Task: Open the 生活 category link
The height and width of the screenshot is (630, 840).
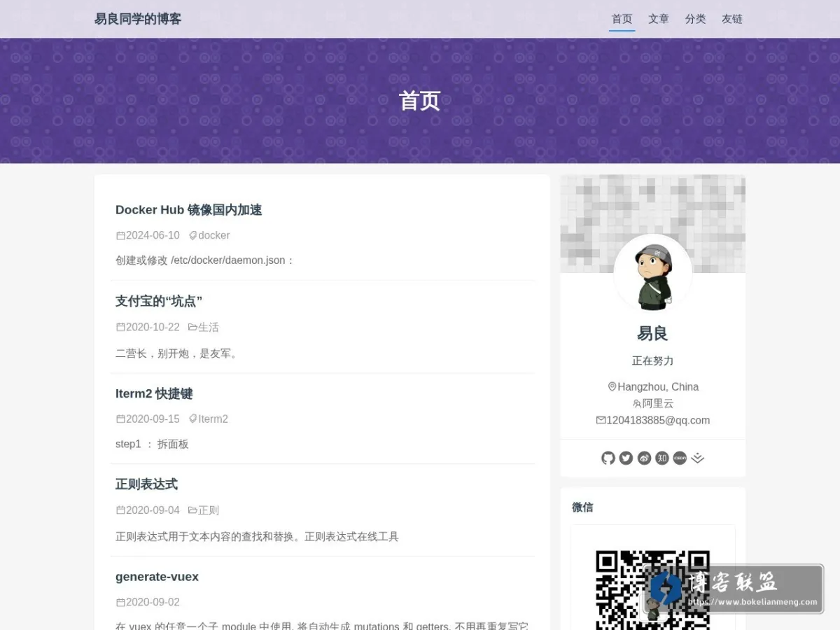Action: (x=209, y=327)
